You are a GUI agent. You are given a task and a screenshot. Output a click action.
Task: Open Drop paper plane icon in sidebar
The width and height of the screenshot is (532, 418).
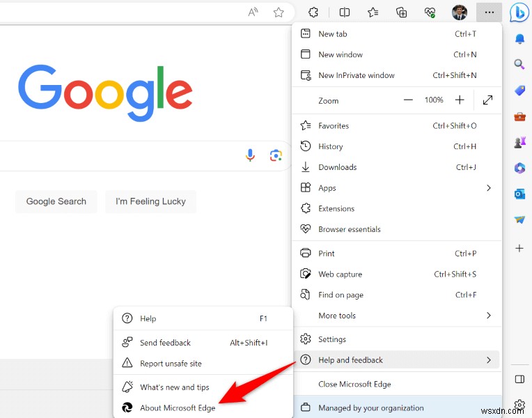click(519, 219)
